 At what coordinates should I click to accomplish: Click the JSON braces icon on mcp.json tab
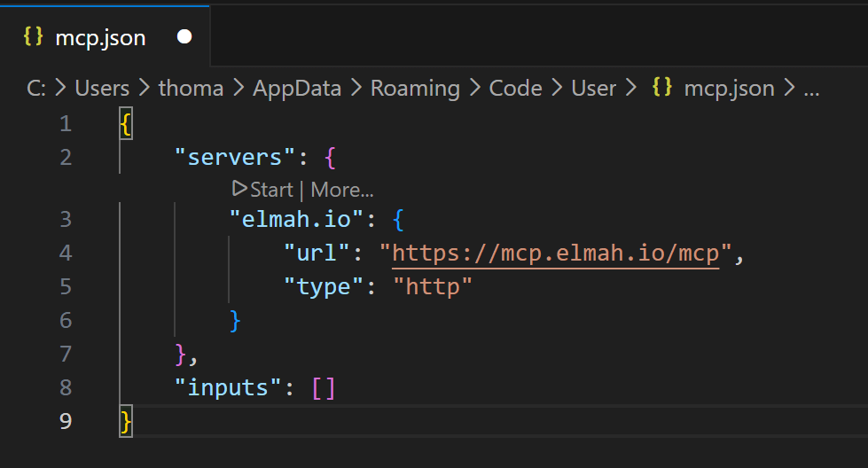click(x=33, y=36)
